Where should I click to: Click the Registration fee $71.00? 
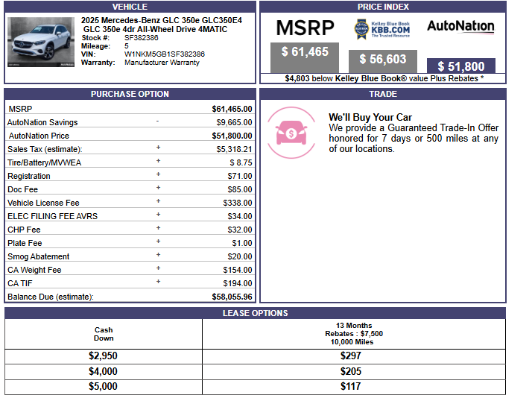(x=240, y=176)
